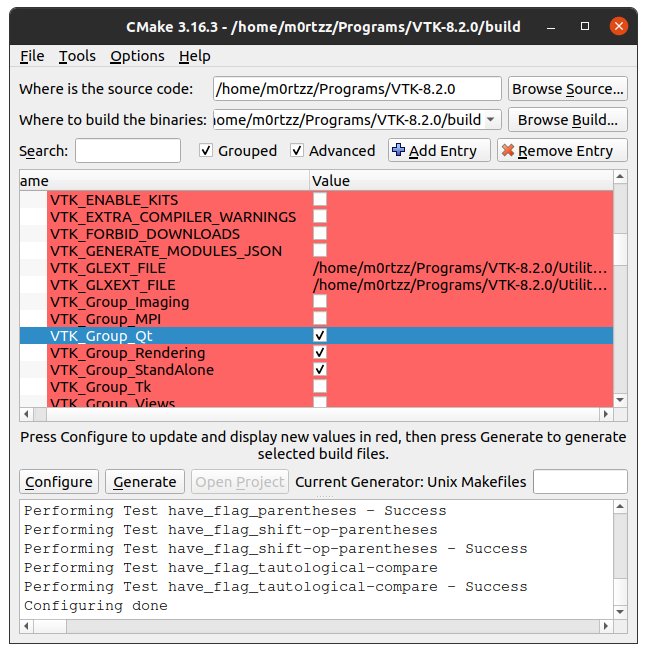Select the VTK_Group_Tk name cell
Image resolution: width=647 pixels, height=653 pixels.
click(179, 387)
